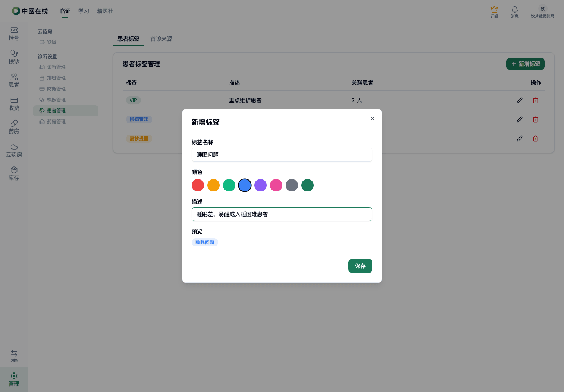Image resolution: width=564 pixels, height=392 pixels.
Task: Click the 睡眠问题 preview tag
Action: click(x=205, y=242)
